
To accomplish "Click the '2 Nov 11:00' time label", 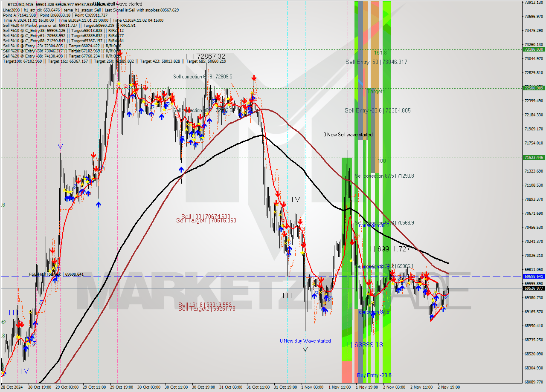I will [421, 387].
